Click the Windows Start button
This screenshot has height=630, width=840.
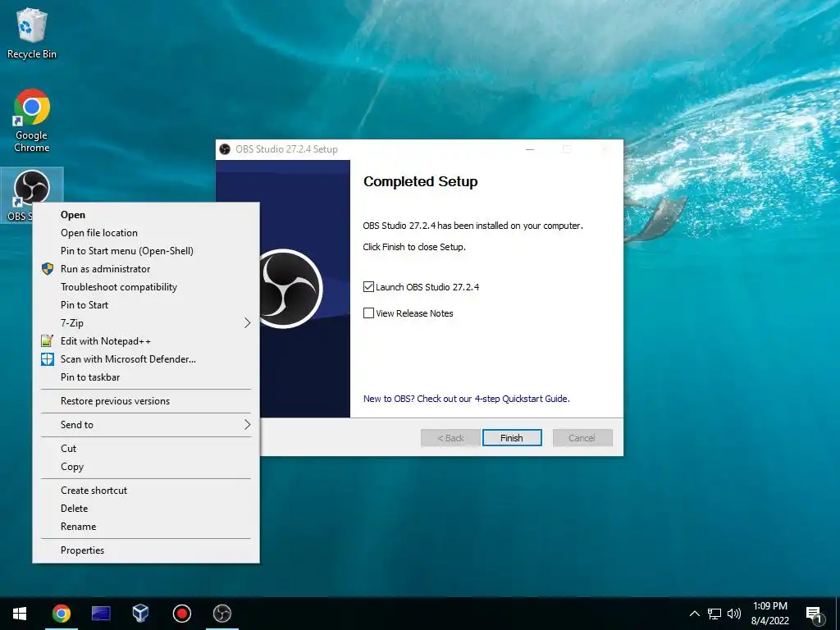[20, 614]
